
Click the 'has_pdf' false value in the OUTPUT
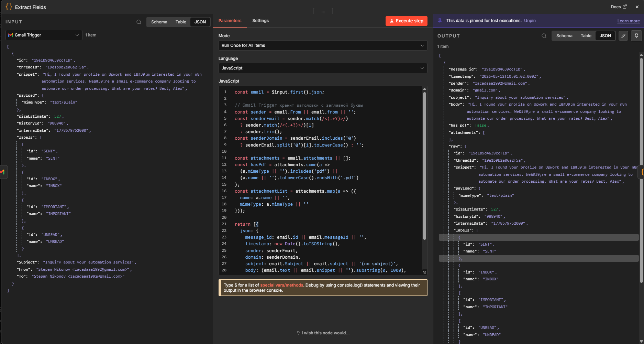[x=480, y=125]
